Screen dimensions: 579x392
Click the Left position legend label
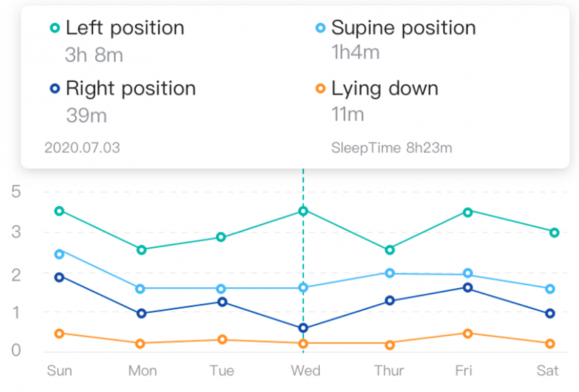[125, 28]
